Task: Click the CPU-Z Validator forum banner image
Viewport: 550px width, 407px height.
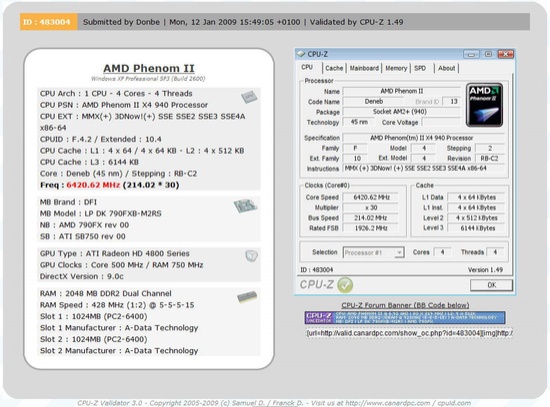Action: tap(405, 318)
